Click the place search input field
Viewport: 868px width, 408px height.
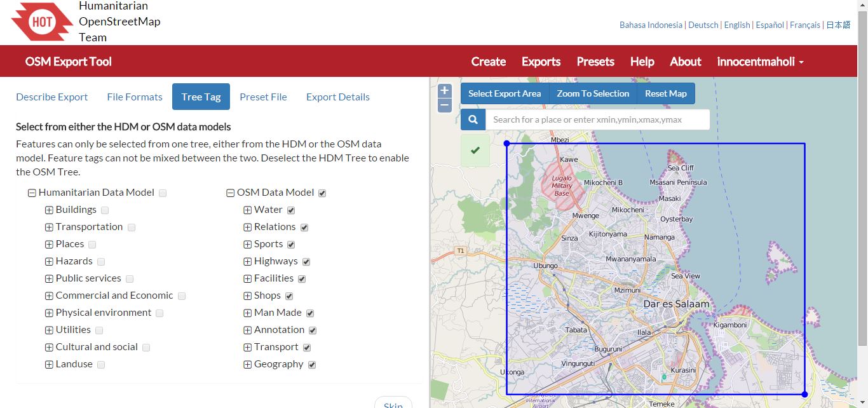click(x=597, y=119)
